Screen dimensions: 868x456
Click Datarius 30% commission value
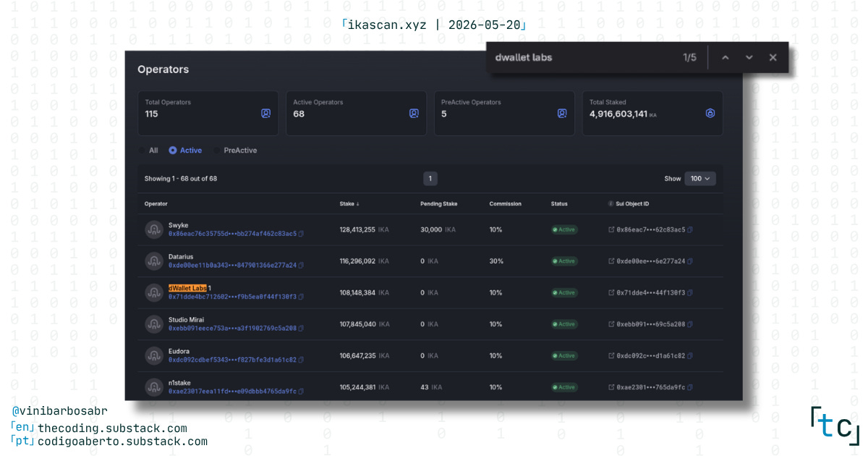click(496, 261)
